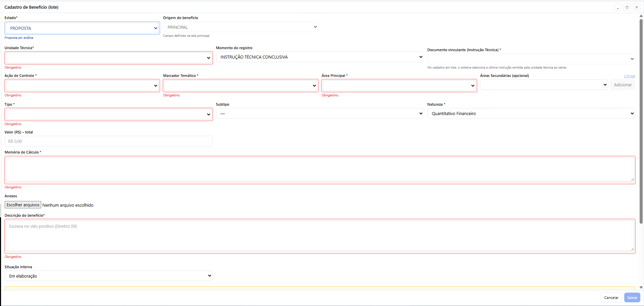Click the Cancelar button

click(611, 298)
